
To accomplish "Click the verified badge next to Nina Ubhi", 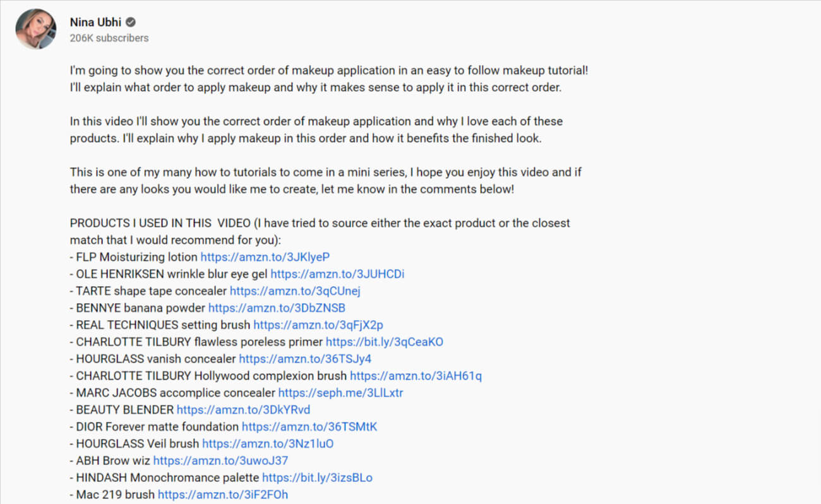I will 131,22.
